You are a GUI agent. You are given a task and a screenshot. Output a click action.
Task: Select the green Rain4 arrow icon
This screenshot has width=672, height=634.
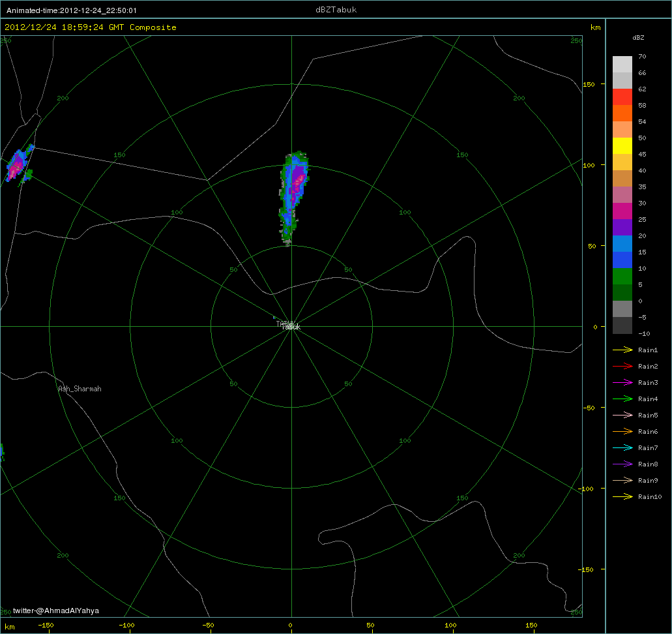click(622, 399)
